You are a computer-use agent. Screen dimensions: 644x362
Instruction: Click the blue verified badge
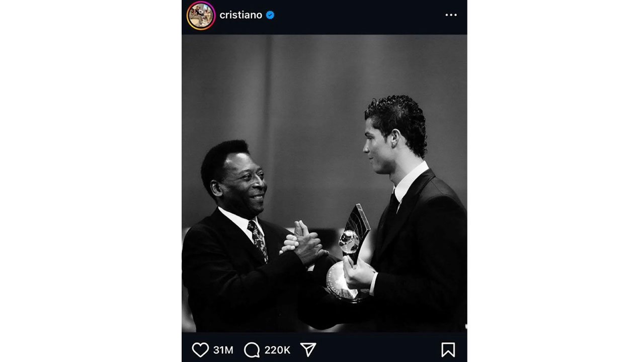[270, 15]
